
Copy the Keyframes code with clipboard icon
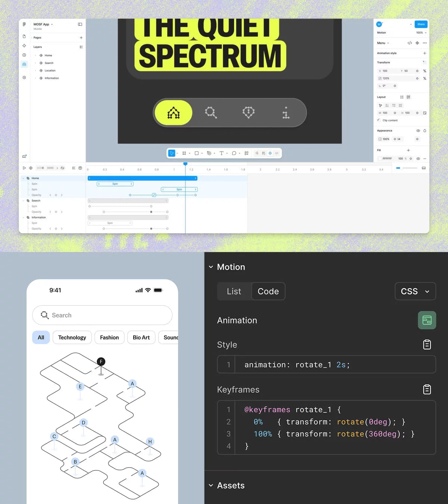[x=427, y=389]
